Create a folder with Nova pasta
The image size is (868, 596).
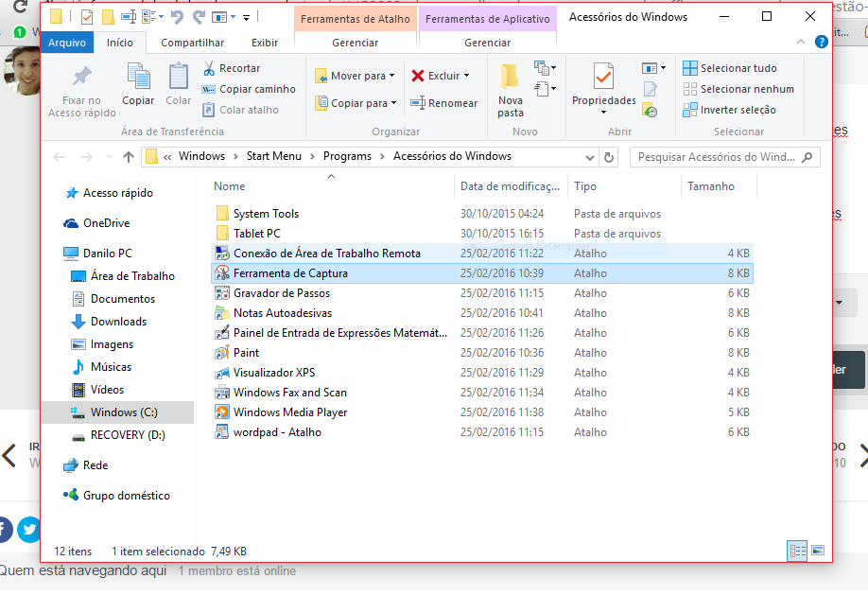510,91
